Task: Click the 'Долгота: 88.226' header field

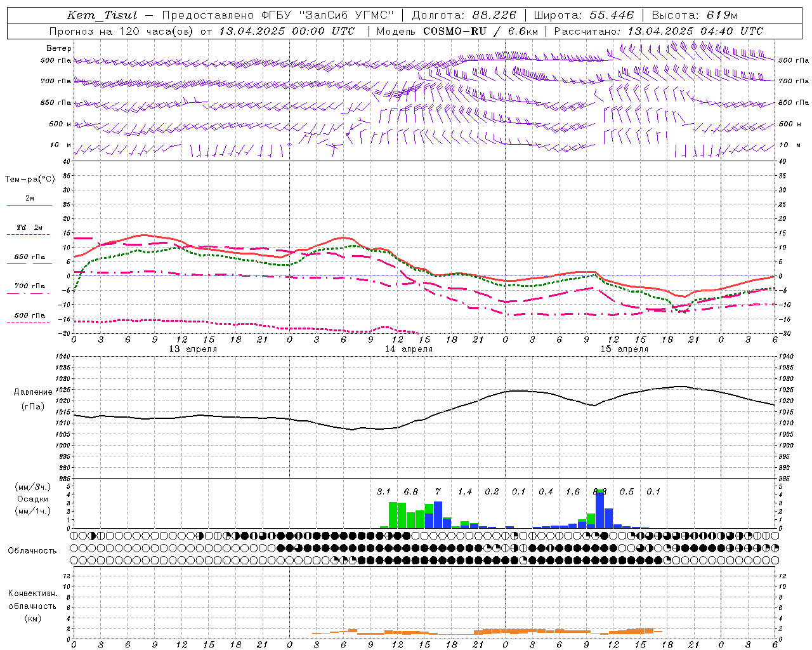Action: click(x=464, y=15)
